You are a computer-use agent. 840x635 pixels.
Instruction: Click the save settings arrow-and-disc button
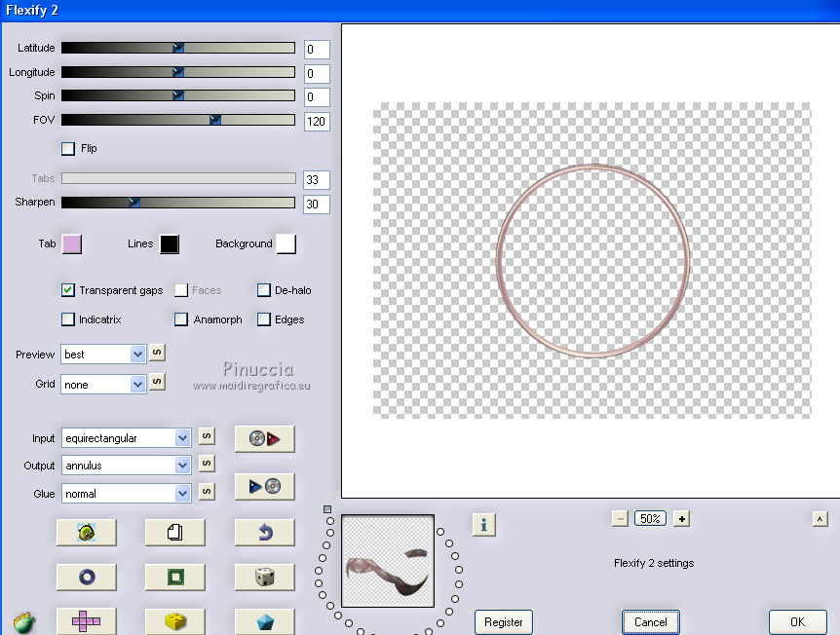pos(265,487)
